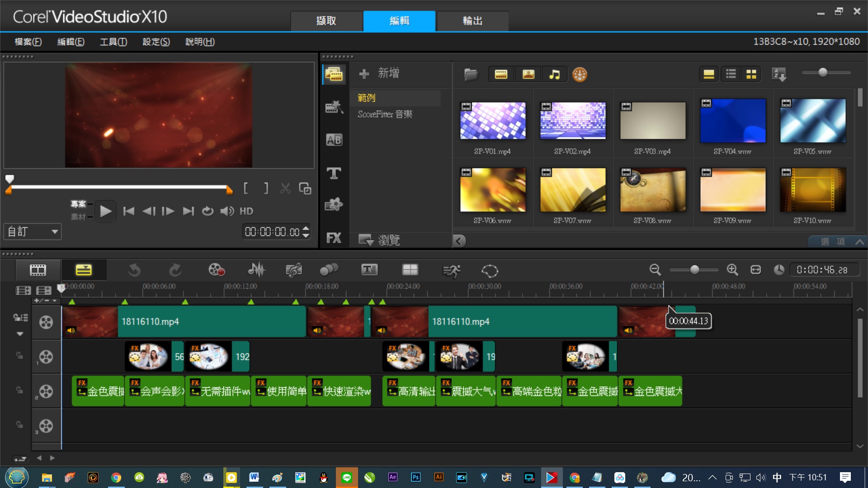Switch to Storyboard view
Screen dimensions: 868x488
coord(38,270)
